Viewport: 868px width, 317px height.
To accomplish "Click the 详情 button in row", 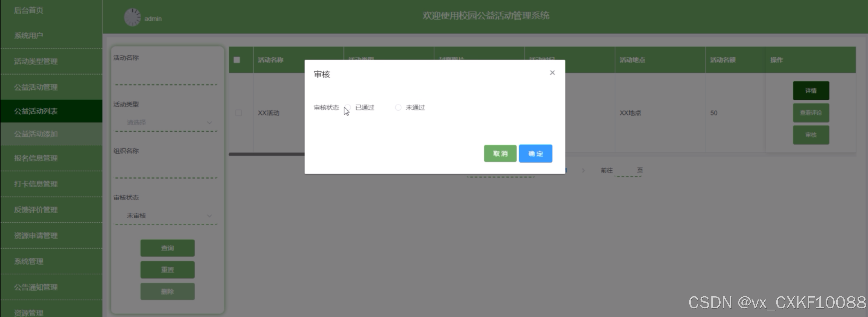I will pyautogui.click(x=811, y=91).
